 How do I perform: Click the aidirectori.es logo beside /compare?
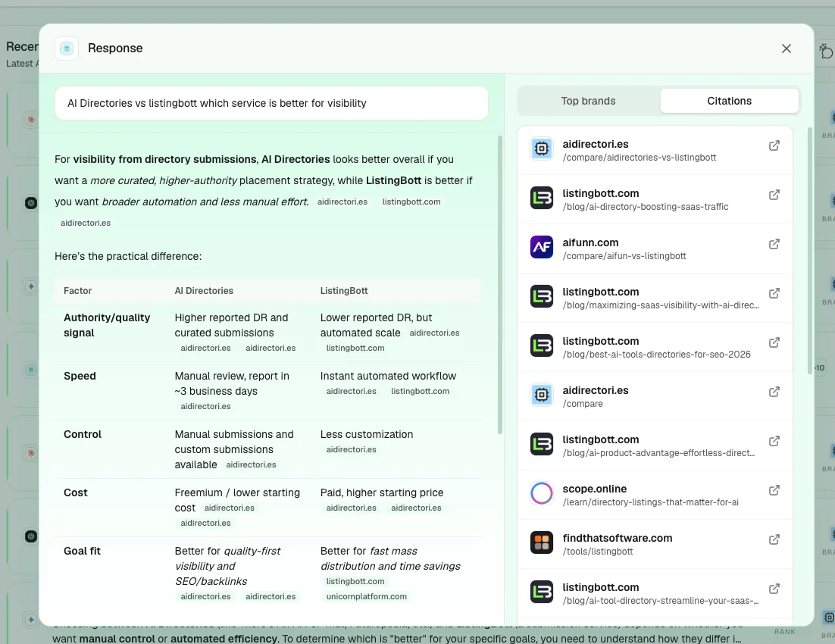(542, 395)
